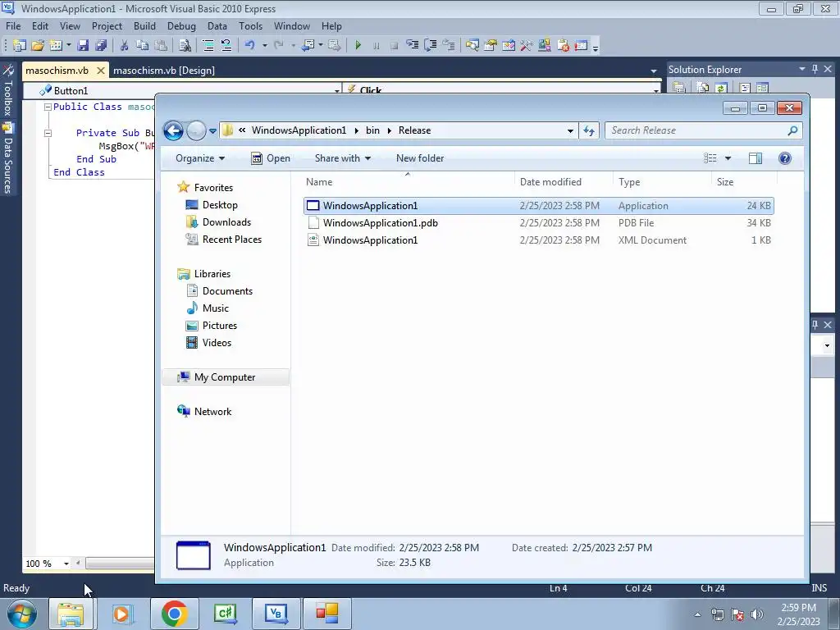840x630 pixels.
Task: Sort files by Date modified column
Action: (550, 182)
